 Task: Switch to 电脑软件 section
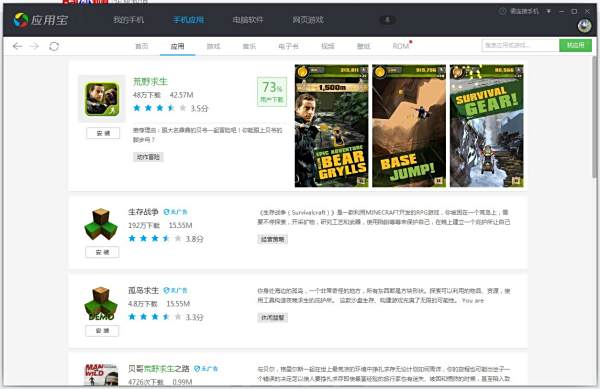click(x=248, y=20)
